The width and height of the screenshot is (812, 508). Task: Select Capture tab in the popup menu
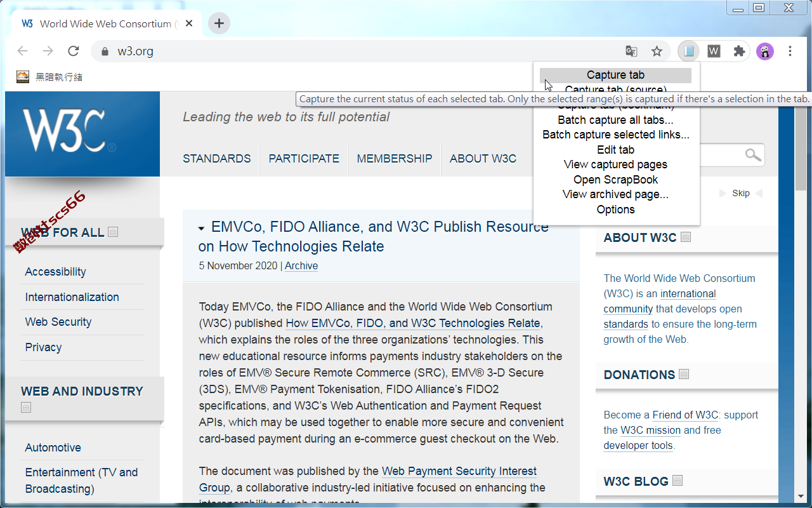coord(615,75)
